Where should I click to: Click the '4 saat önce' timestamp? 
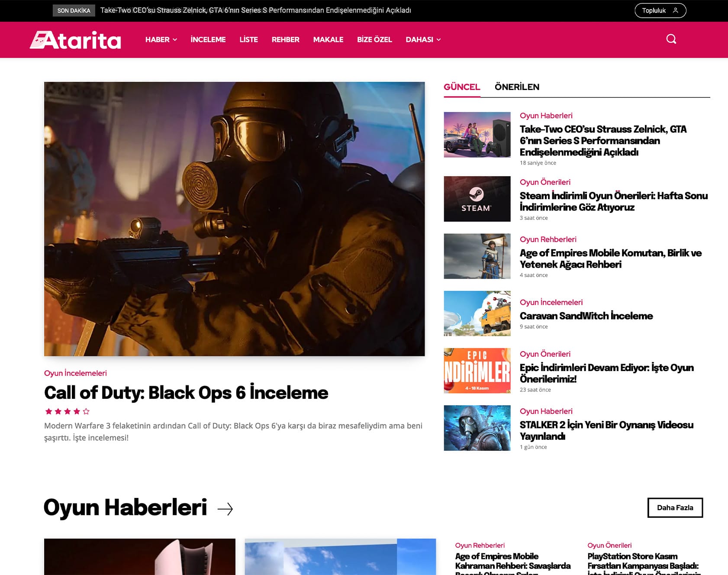[x=534, y=275]
